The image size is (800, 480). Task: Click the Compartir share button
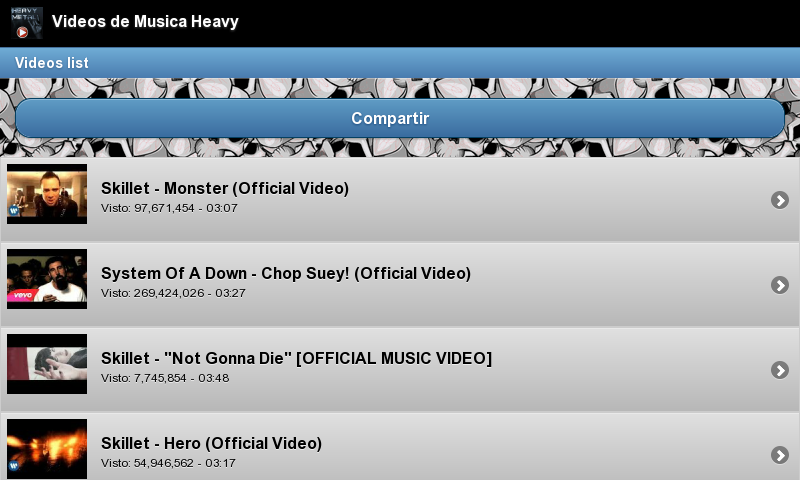point(400,118)
